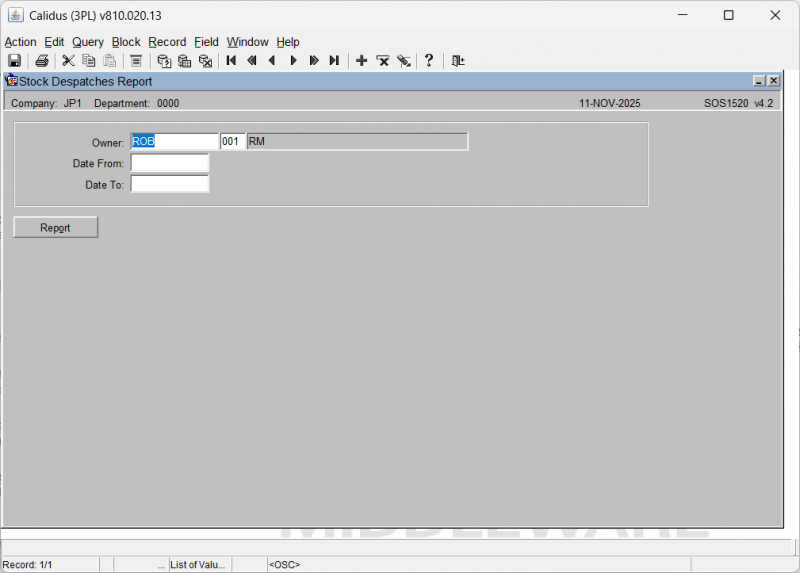Click the Date From input field
800x573 pixels.
coord(169,163)
